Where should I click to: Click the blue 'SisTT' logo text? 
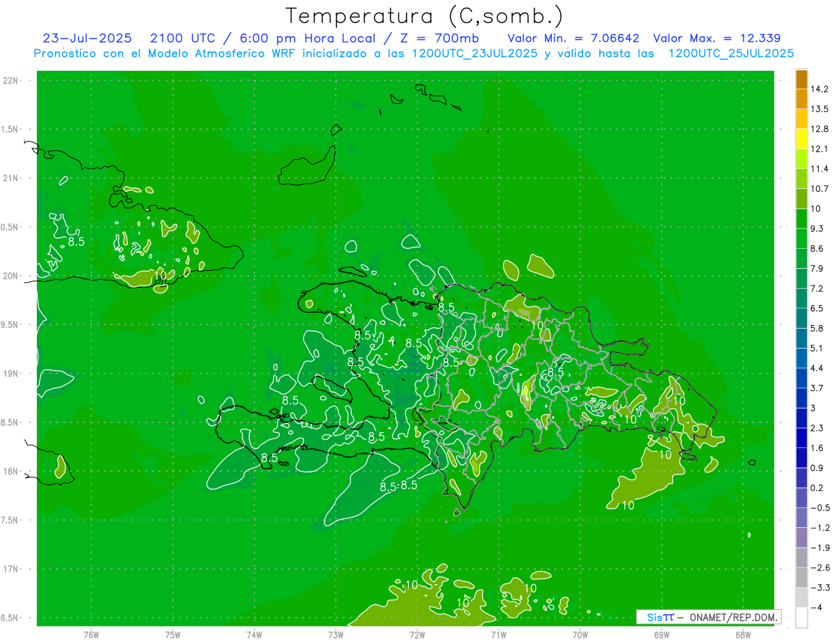[660, 617]
